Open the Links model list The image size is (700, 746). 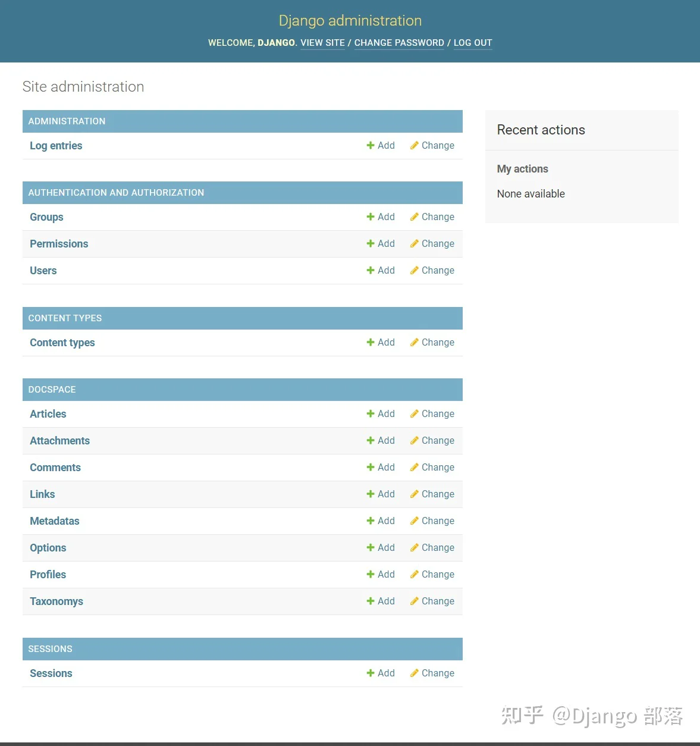42,494
